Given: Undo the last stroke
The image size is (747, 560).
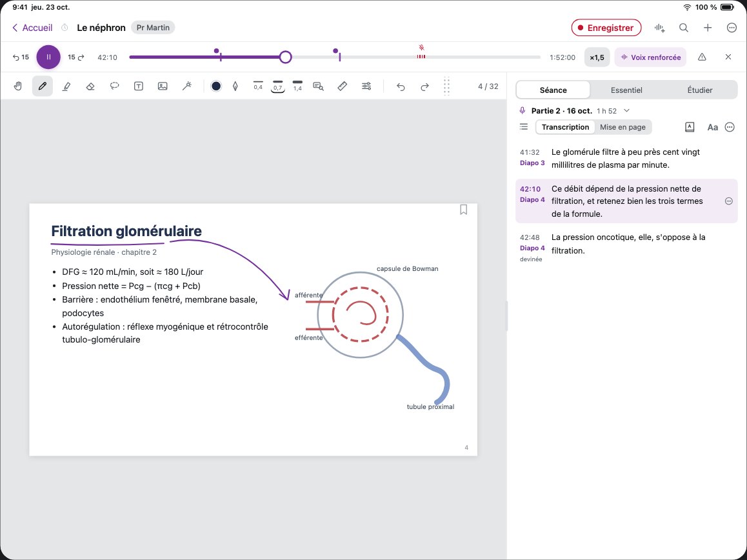Looking at the screenshot, I should click(401, 86).
